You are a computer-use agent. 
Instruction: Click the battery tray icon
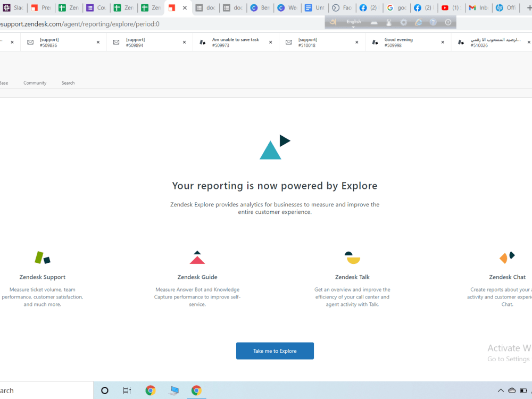tap(523, 390)
